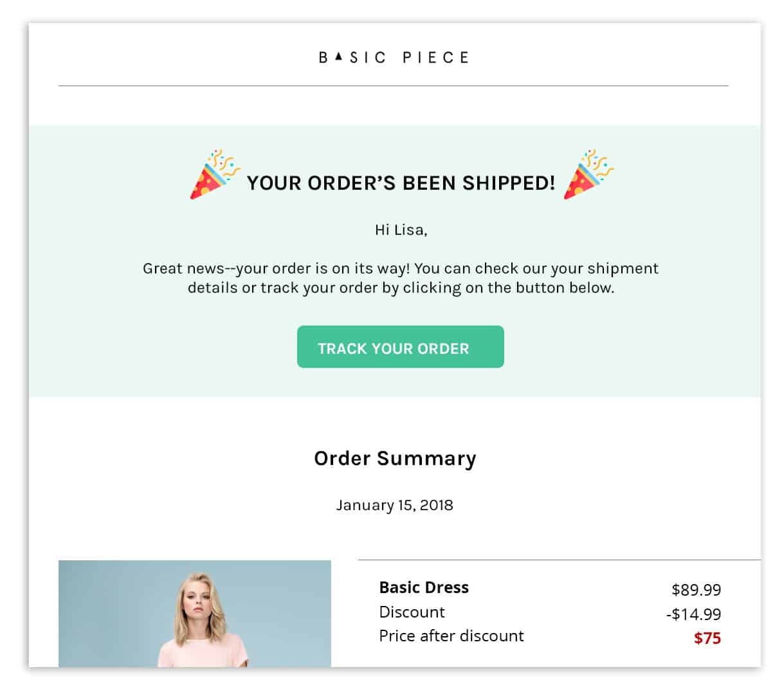The width and height of the screenshot is (784, 696).
Task: Click the January 15, 2018 order date
Action: pos(394,505)
